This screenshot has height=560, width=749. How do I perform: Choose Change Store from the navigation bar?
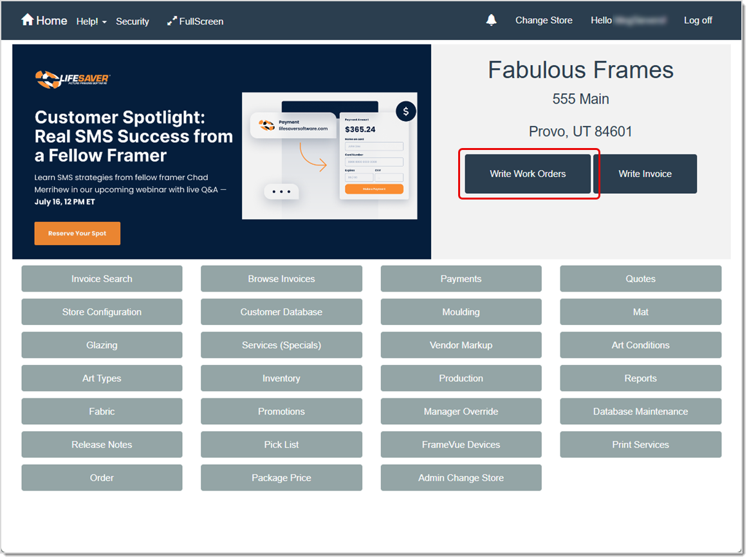click(x=543, y=20)
